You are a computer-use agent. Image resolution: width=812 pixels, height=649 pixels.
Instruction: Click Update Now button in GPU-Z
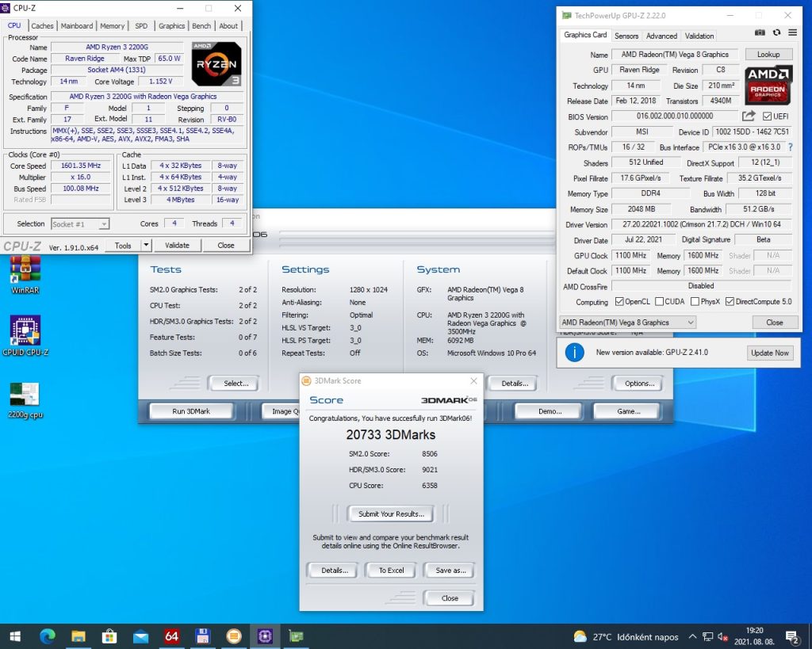[769, 353]
